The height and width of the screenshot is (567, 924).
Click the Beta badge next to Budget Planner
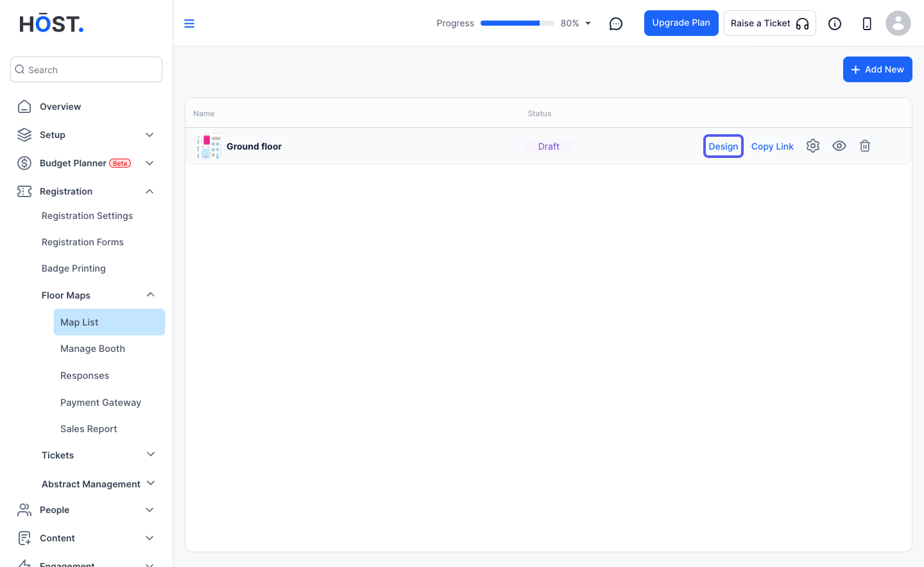click(x=120, y=163)
